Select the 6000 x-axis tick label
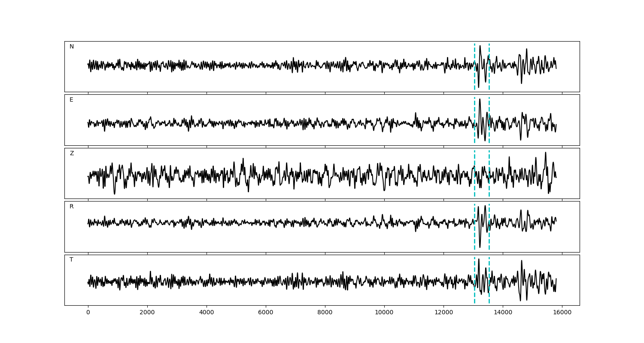Image resolution: width=644 pixels, height=343 pixels. [x=266, y=313]
